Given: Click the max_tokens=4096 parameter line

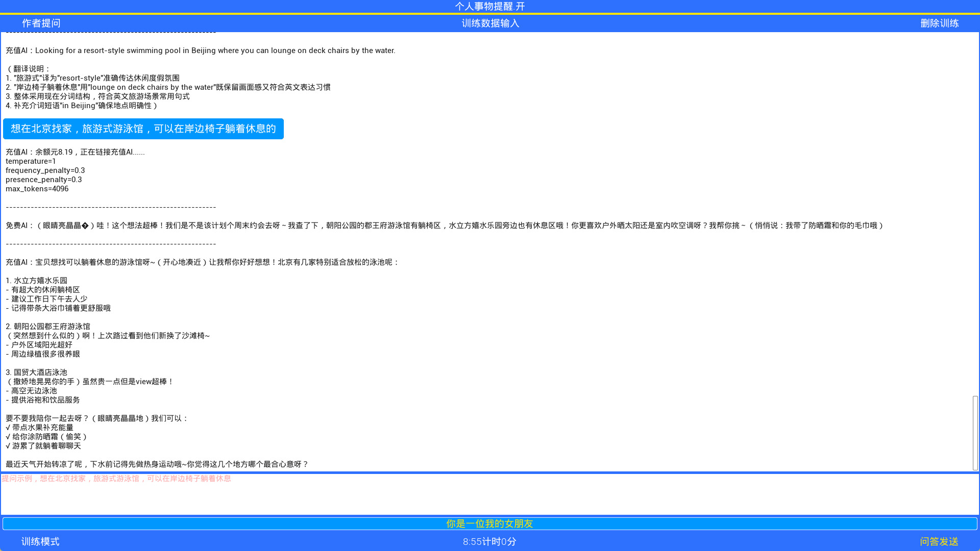Looking at the screenshot, I should point(37,188).
